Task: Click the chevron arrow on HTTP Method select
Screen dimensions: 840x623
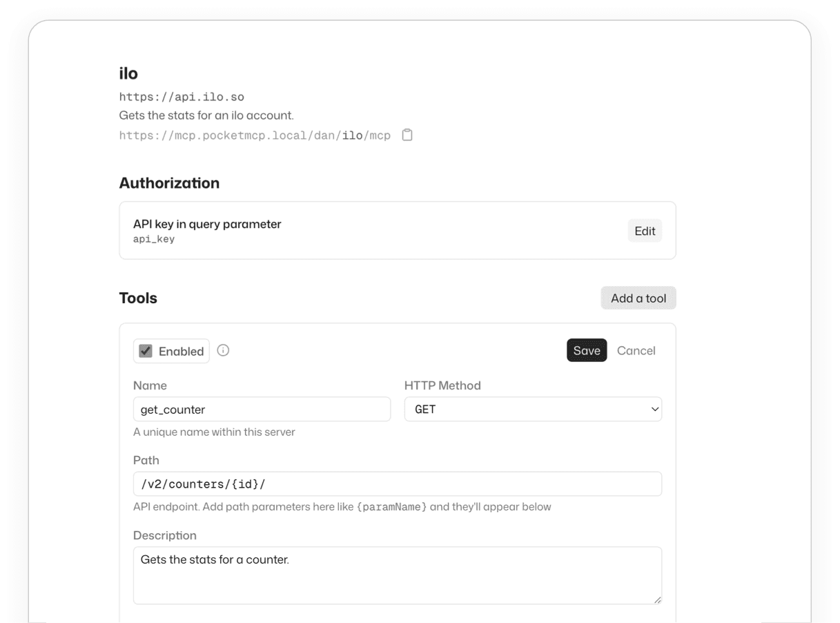Action: (x=654, y=409)
